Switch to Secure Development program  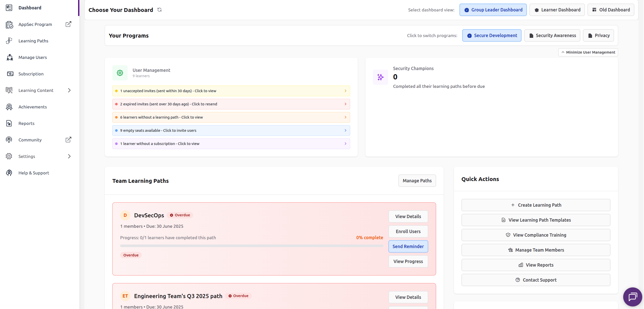(x=492, y=36)
